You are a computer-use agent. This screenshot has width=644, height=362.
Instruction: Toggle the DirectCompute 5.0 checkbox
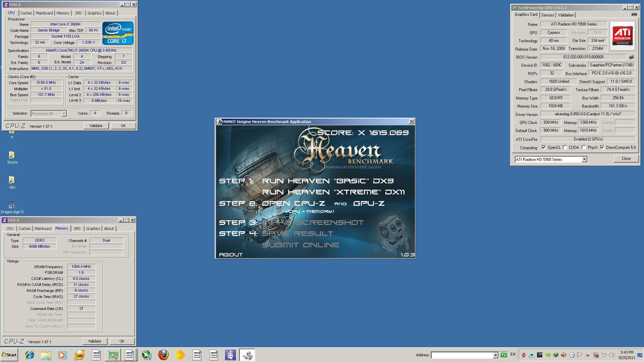pos(602,147)
